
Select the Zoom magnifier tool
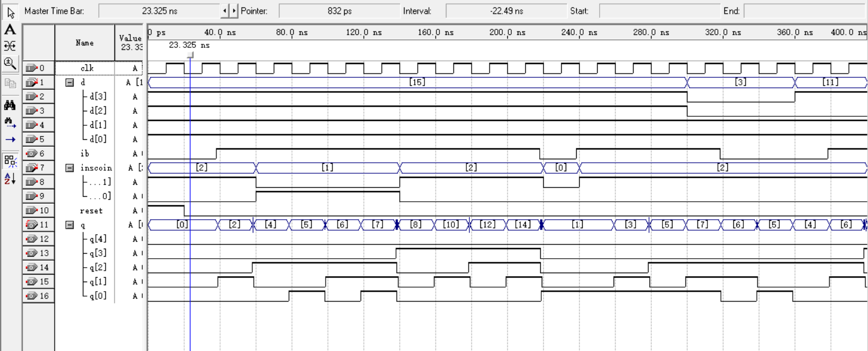point(10,63)
